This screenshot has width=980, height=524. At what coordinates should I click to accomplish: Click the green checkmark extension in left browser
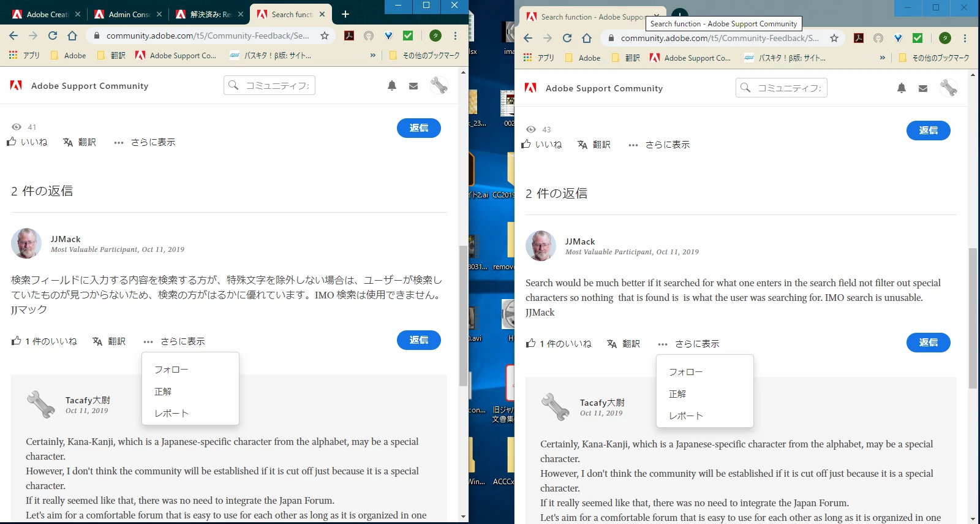[x=408, y=36]
